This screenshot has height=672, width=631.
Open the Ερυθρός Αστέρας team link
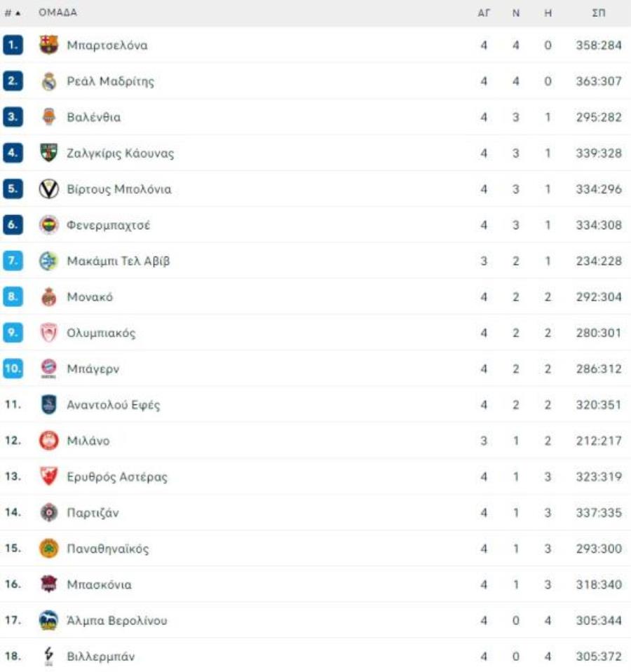tap(117, 476)
